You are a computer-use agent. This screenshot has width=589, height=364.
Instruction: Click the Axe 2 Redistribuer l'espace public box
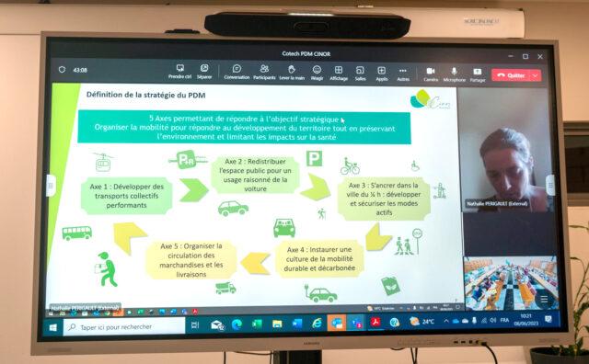[x=255, y=175]
